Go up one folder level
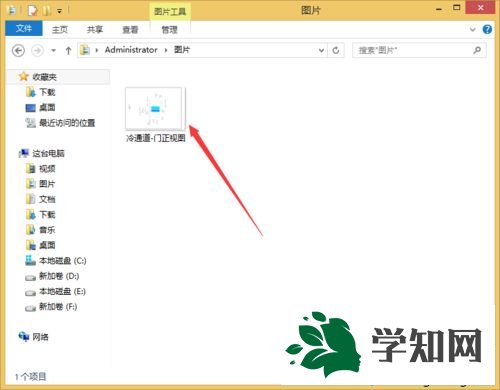500x390 pixels. [68, 51]
